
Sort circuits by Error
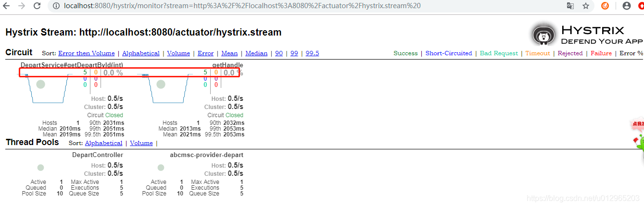pyautogui.click(x=205, y=53)
